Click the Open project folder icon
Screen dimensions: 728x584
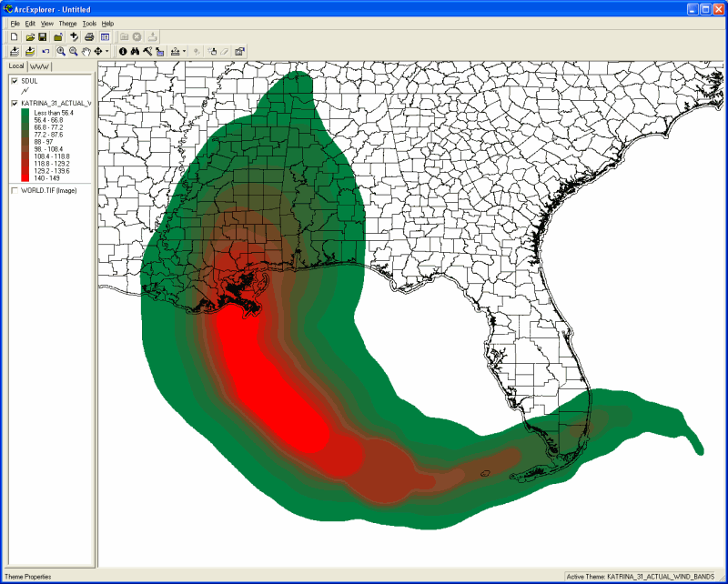pyautogui.click(x=30, y=36)
